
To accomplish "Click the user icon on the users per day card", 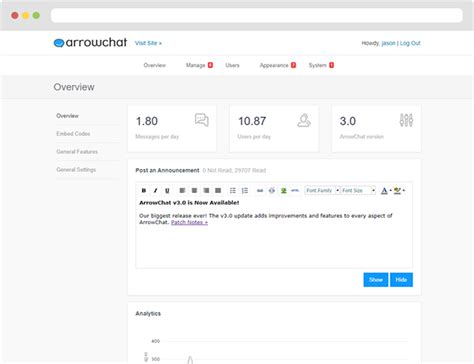I will 304,120.
